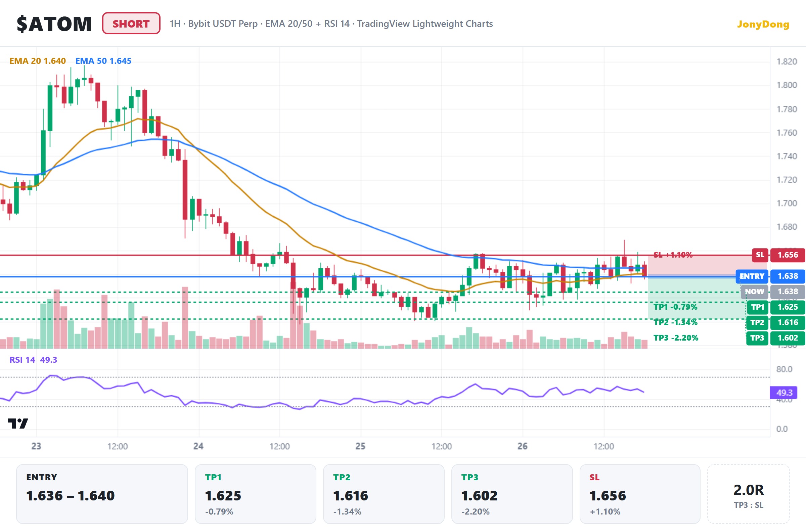Viewport: 806px width, 532px height.
Task: Click the chart subtitle mentioning Bybit USDT Perp
Action: pyautogui.click(x=331, y=24)
